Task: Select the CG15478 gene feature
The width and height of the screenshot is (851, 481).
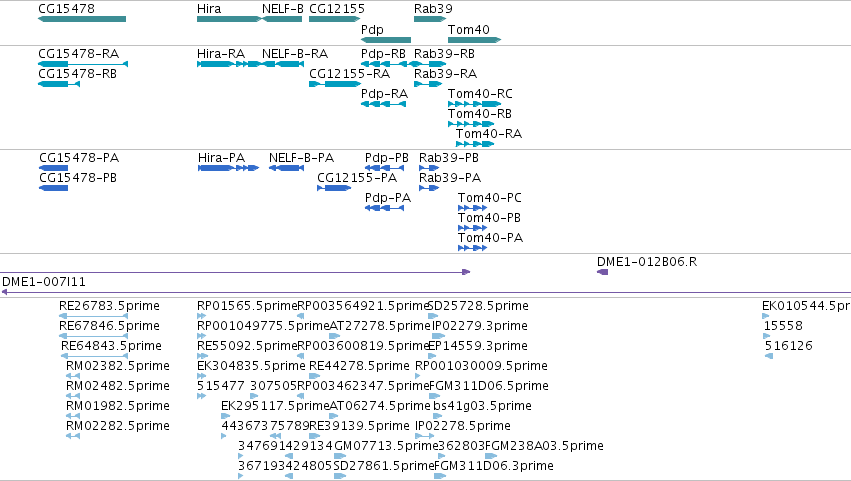Action: click(x=82, y=19)
